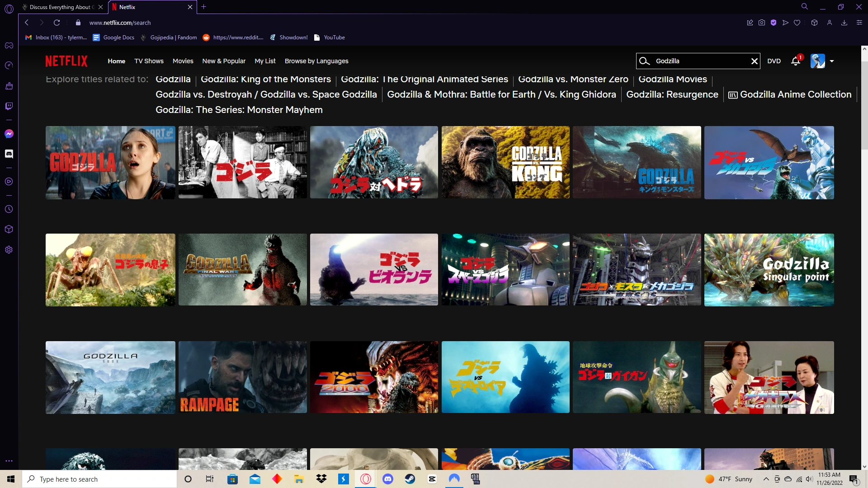The image size is (868, 488).
Task: Select the Godzilla vs. Kong thumbnail
Action: pyautogui.click(x=505, y=162)
